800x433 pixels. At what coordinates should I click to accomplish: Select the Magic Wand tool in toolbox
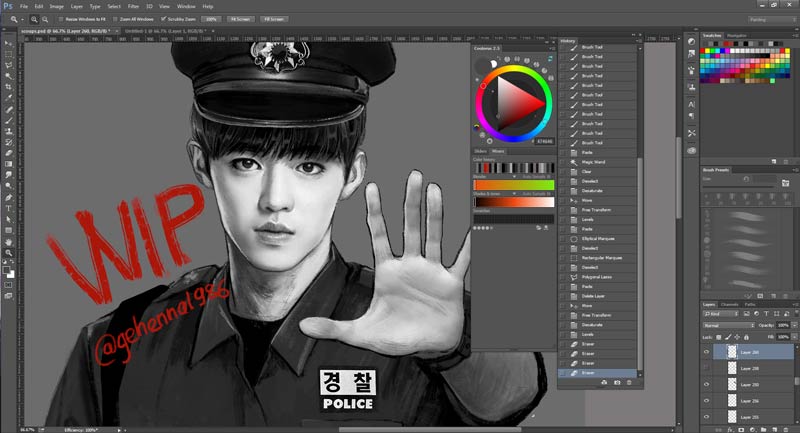coord(8,76)
